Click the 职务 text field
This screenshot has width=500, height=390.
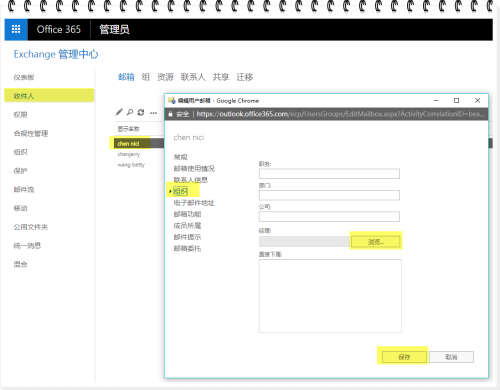tap(329, 174)
